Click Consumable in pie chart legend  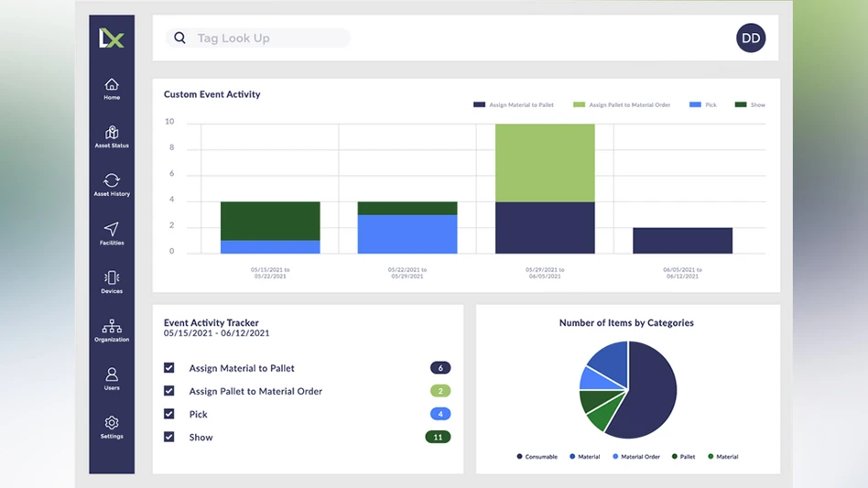tap(537, 457)
